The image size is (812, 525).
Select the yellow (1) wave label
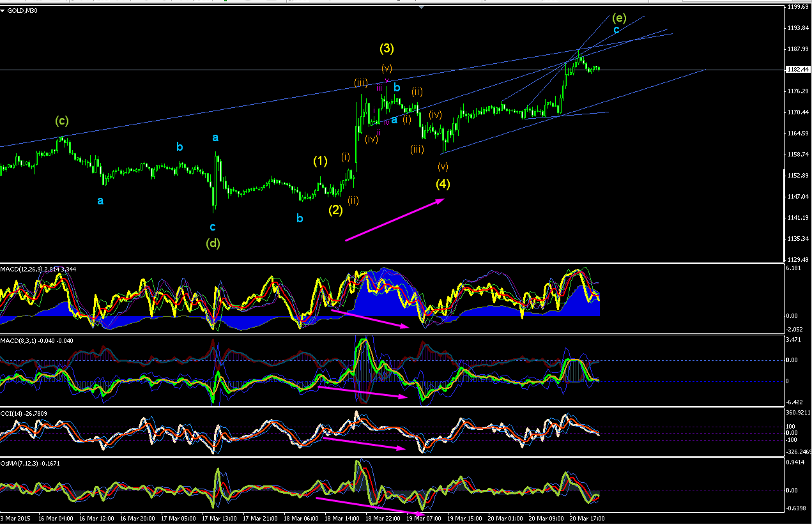click(320, 161)
